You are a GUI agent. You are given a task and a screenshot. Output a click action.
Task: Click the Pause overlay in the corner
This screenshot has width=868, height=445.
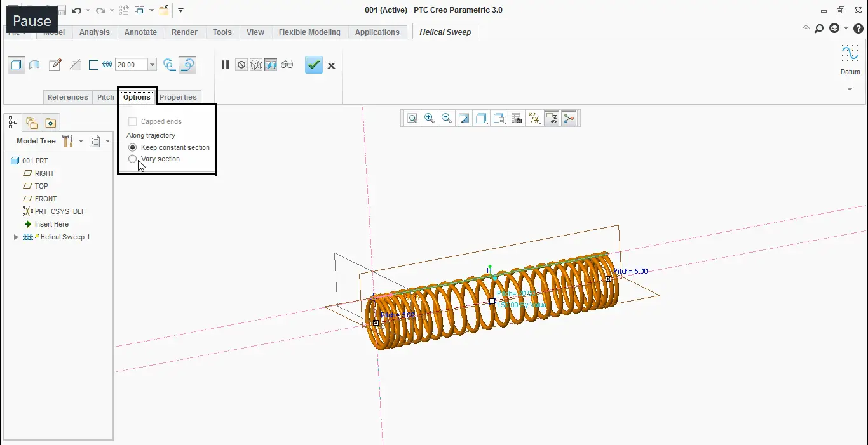tap(31, 20)
